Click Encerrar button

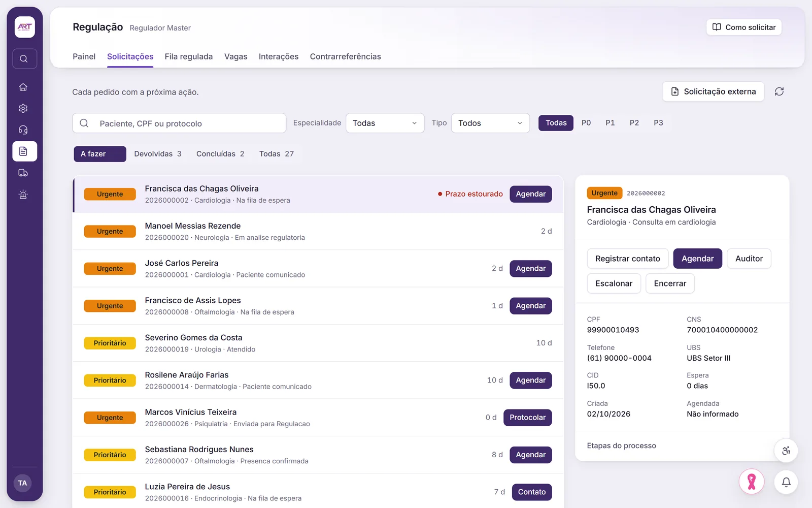point(670,283)
